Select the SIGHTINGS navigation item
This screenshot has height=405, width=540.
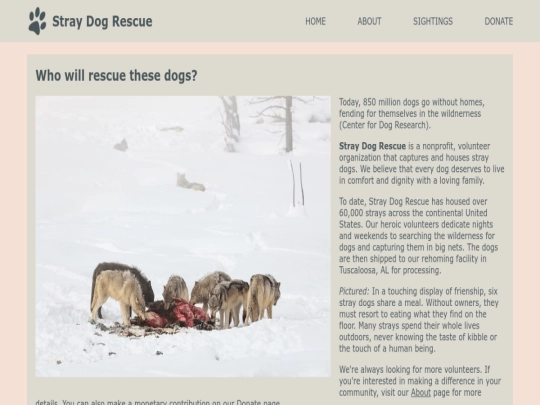pos(433,21)
